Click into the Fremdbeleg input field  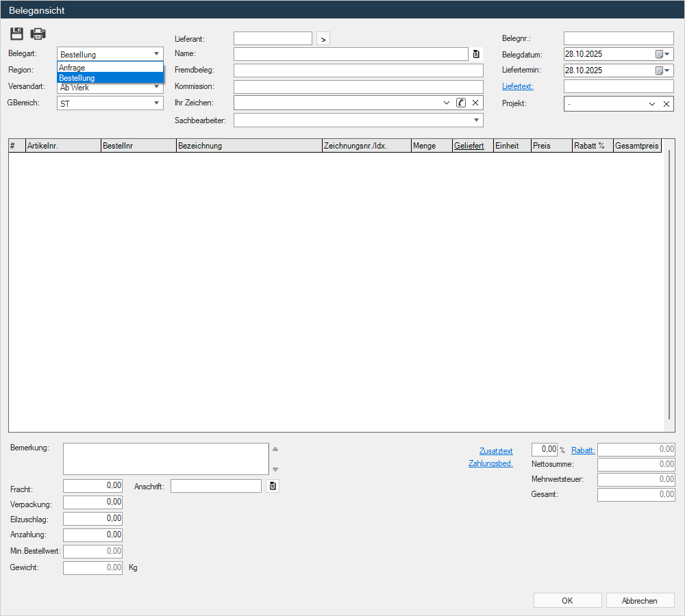[358, 70]
